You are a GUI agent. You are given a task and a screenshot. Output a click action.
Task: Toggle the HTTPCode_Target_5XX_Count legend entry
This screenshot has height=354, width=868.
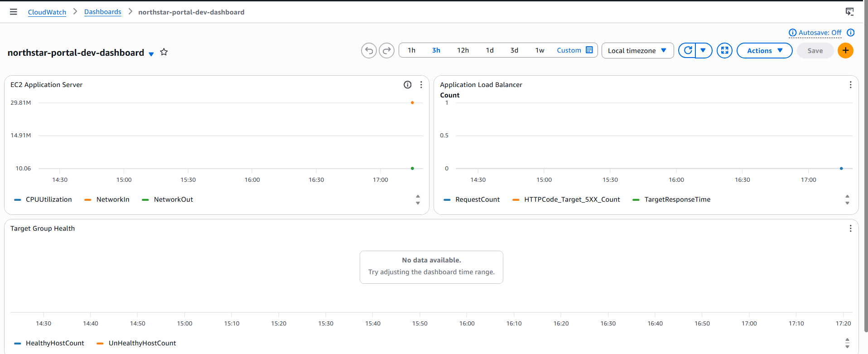(x=566, y=199)
